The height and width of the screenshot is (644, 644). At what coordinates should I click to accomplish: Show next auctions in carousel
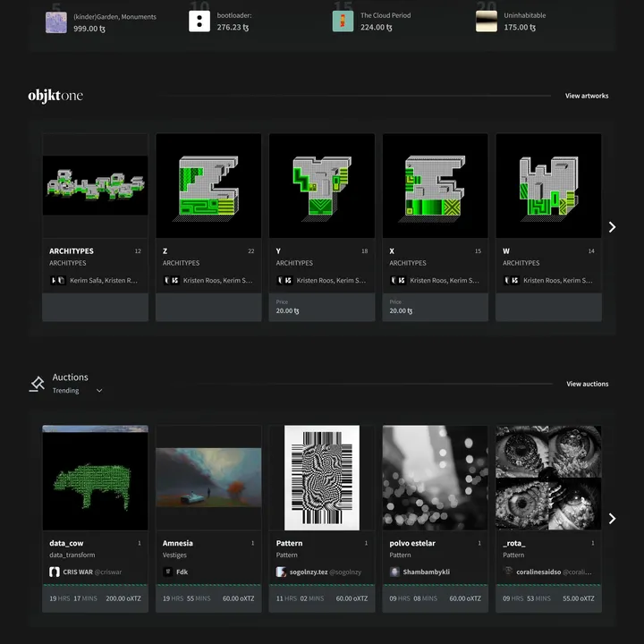(612, 519)
